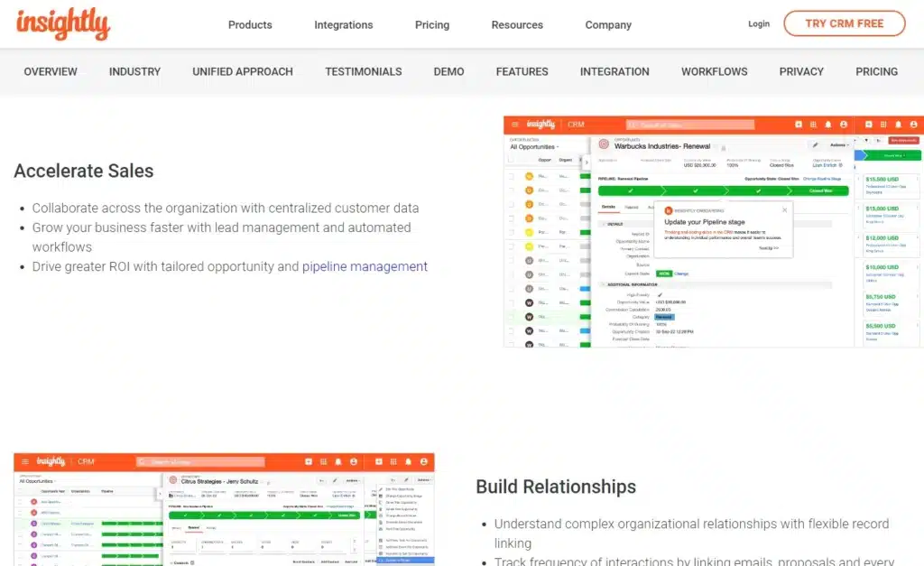Jump to the OVERVIEW section
The image size is (924, 566).
coord(51,71)
